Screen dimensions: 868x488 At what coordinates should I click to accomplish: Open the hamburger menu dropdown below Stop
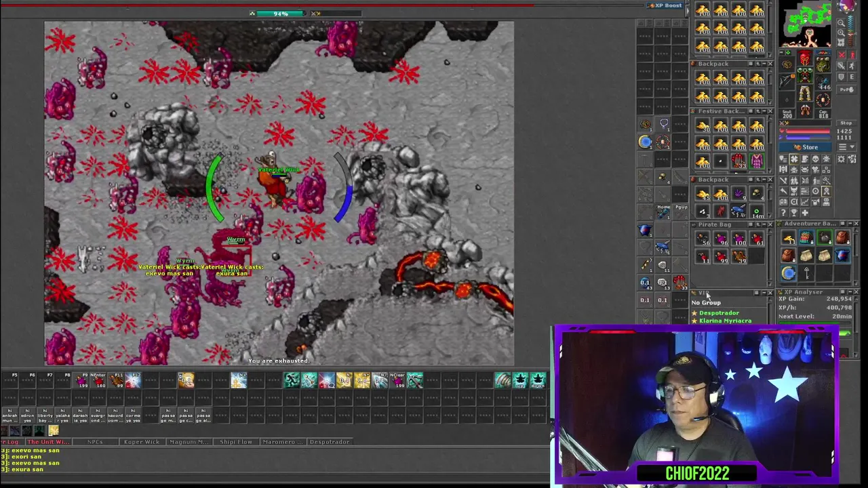point(846,146)
